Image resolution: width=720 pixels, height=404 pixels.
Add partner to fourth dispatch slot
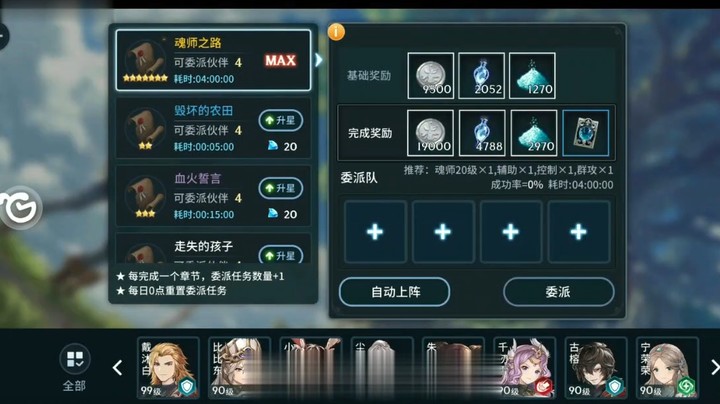click(579, 232)
